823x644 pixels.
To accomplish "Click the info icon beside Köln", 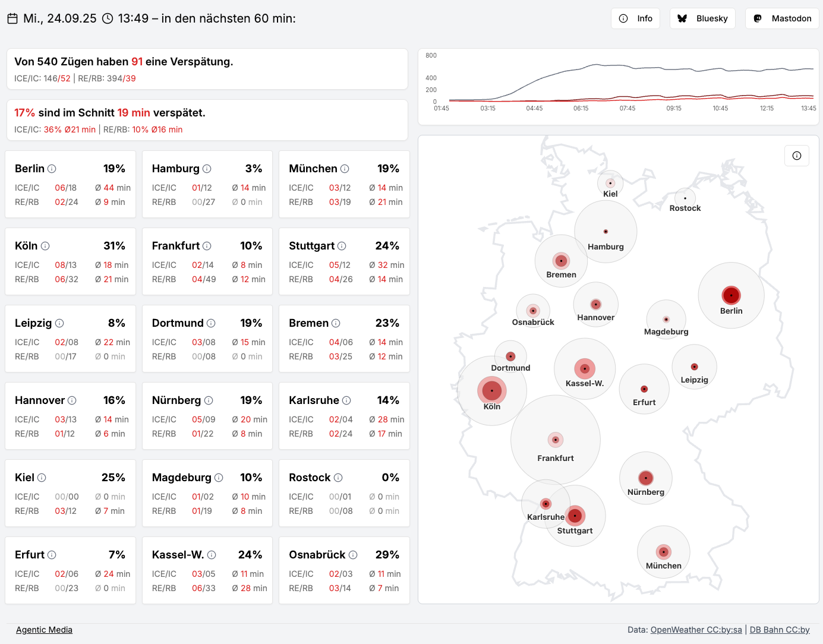I will (45, 246).
